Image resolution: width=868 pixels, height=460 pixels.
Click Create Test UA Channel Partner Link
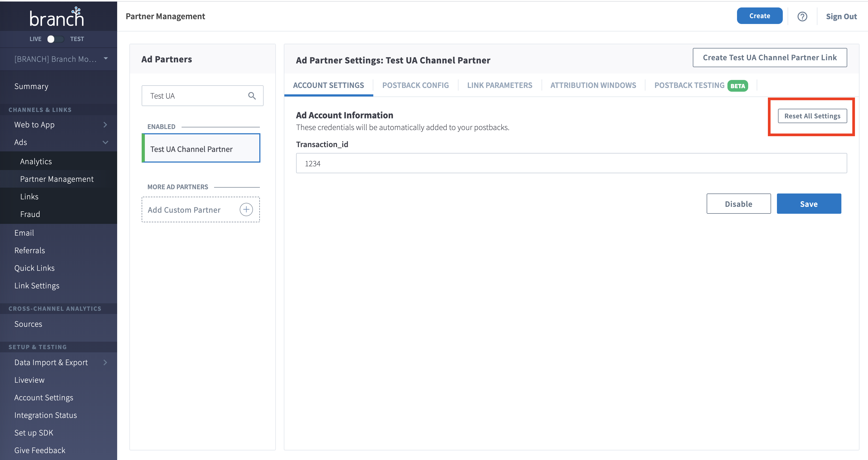769,58
